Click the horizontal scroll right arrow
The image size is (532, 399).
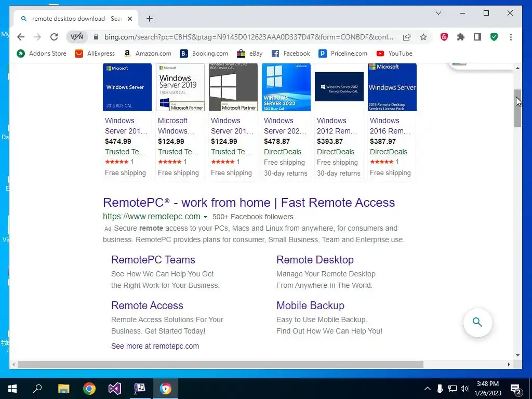(x=509, y=364)
